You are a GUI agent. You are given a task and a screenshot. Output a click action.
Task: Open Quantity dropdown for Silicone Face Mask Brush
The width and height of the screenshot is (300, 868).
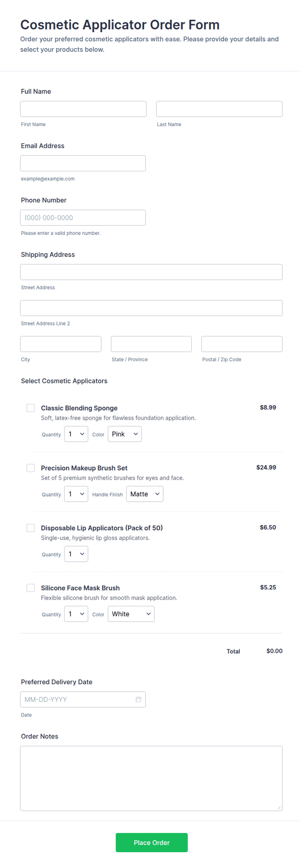[76, 614]
